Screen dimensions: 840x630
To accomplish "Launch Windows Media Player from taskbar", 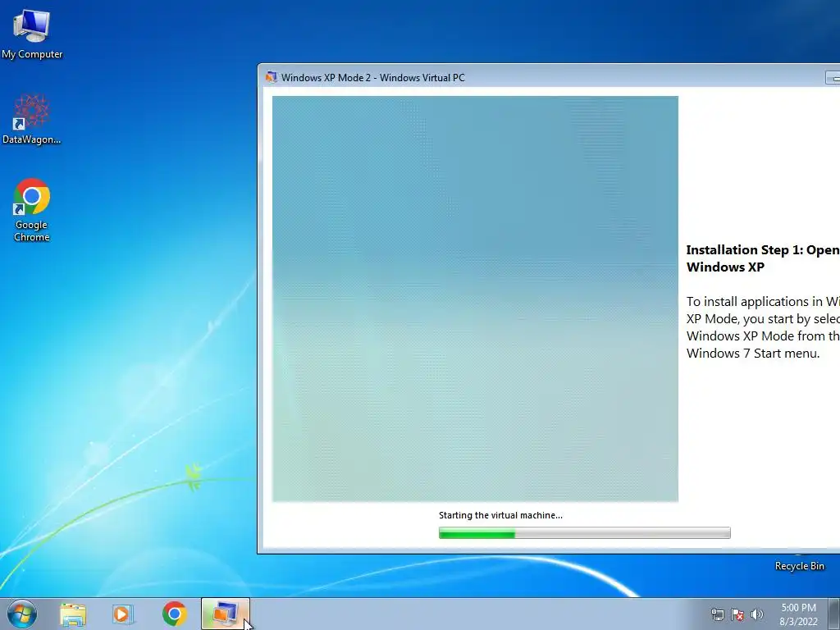I will coord(123,614).
